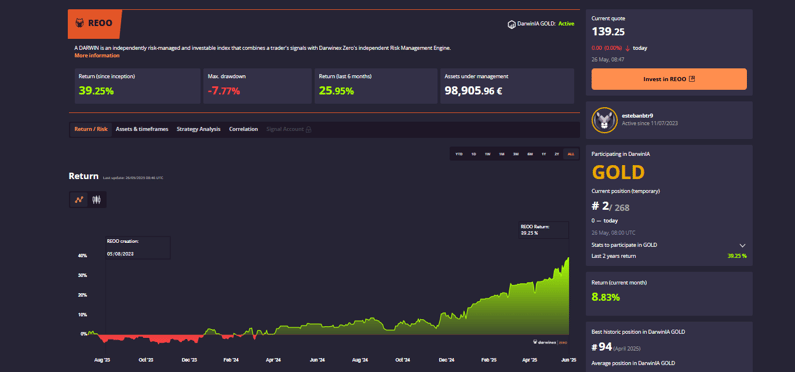Click the Invest in REOO button

coord(669,79)
